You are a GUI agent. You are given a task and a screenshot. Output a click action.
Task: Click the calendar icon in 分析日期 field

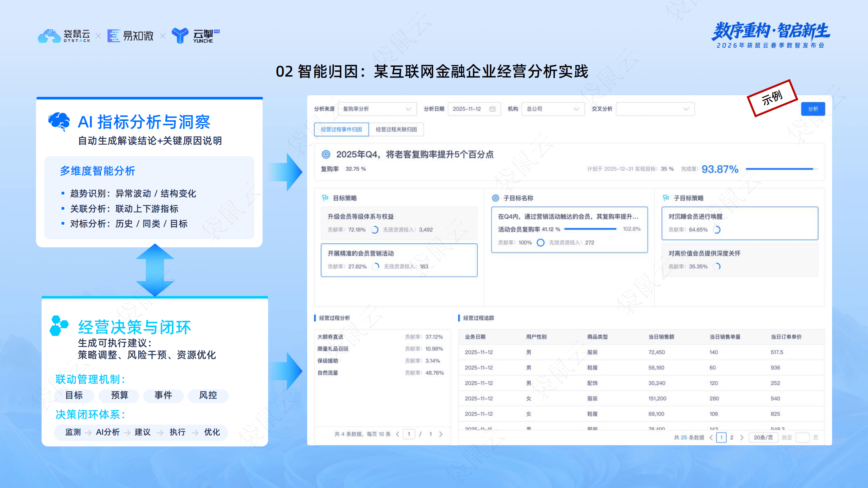tap(492, 109)
